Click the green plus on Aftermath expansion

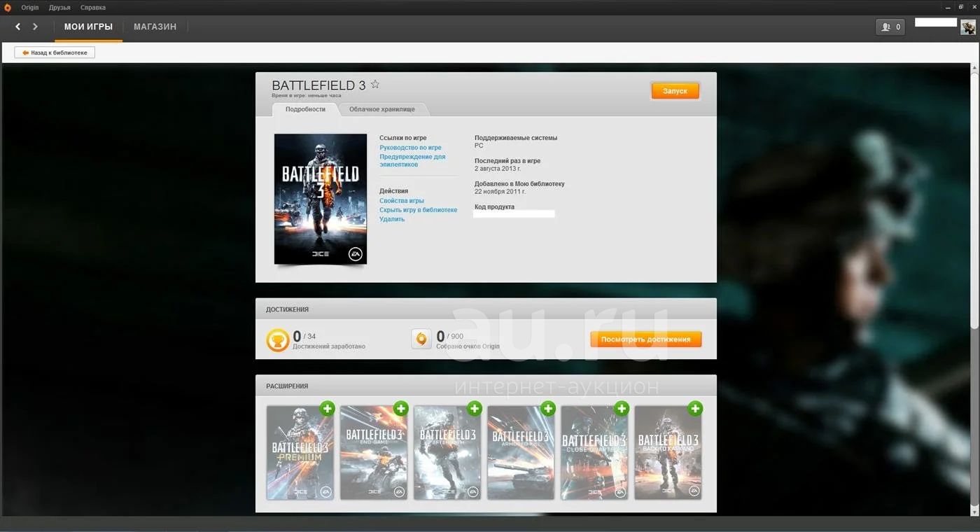(474, 408)
